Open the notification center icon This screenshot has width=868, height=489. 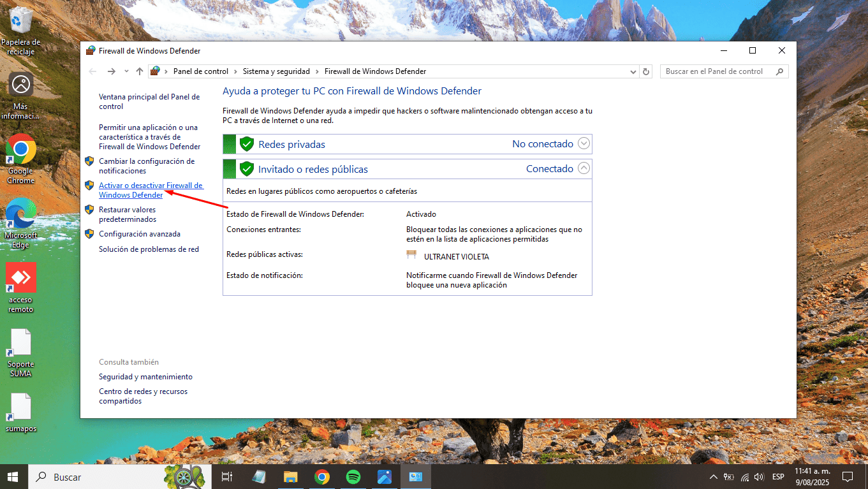(848, 476)
